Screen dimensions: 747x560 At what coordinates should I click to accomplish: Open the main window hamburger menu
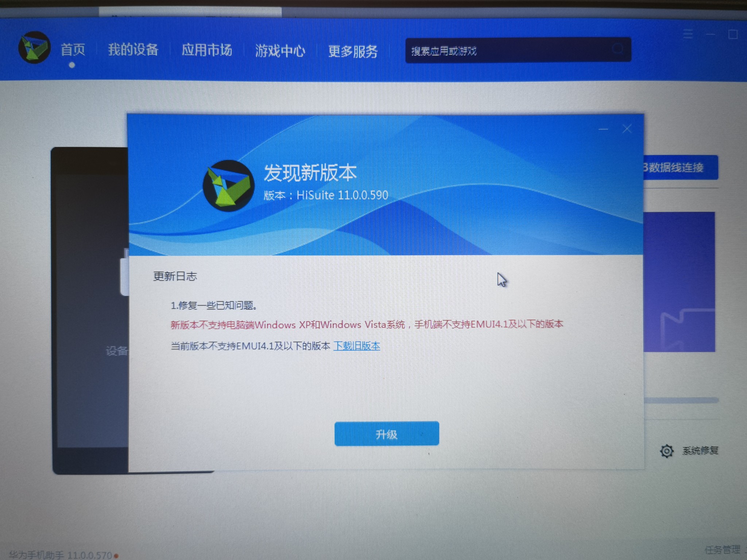pyautogui.click(x=688, y=34)
